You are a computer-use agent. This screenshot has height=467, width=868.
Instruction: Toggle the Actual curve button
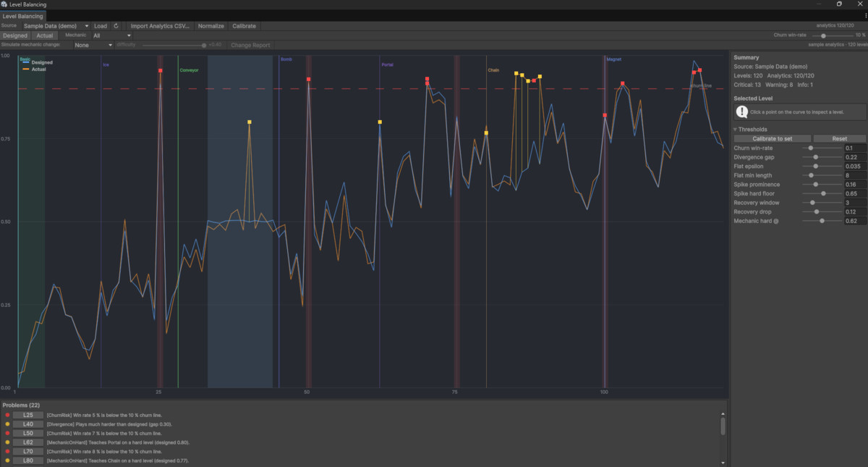point(45,35)
